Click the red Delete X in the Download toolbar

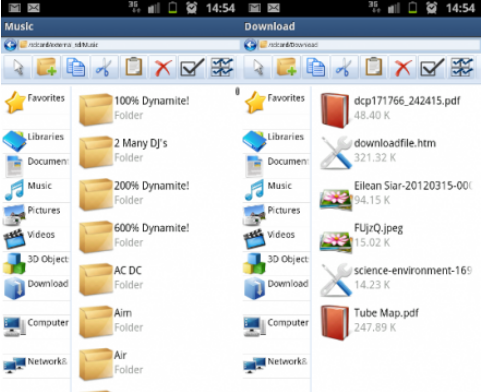pyautogui.click(x=403, y=67)
